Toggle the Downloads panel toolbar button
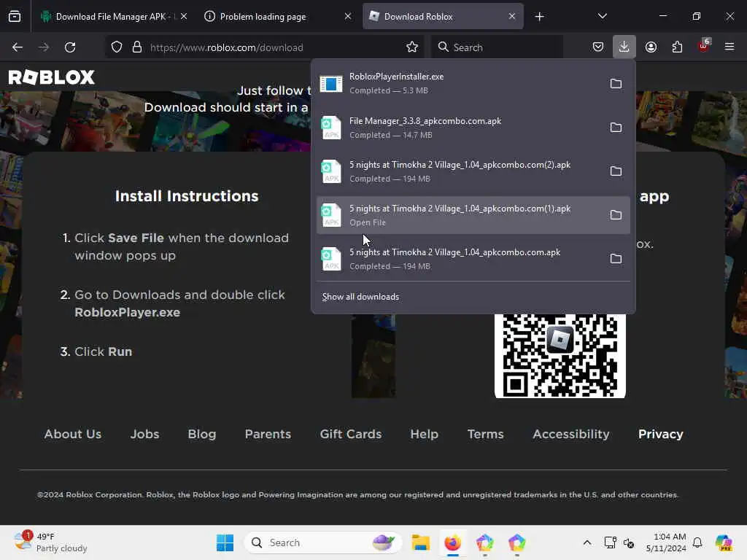 click(x=624, y=47)
